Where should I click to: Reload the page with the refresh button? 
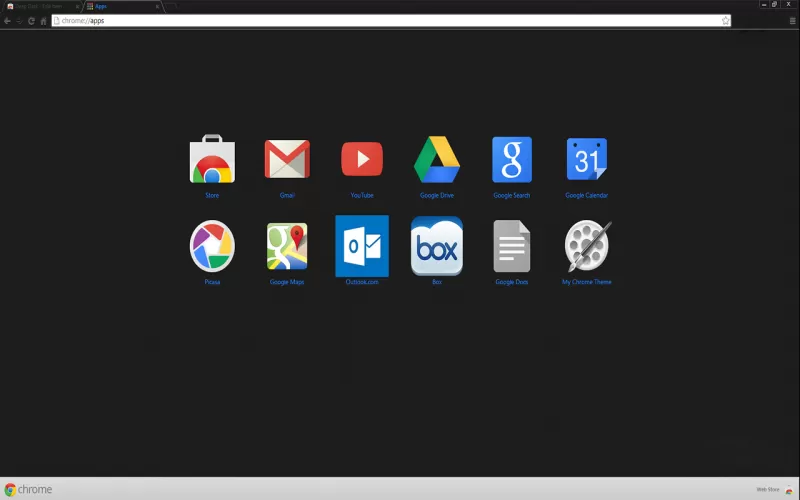[x=31, y=20]
